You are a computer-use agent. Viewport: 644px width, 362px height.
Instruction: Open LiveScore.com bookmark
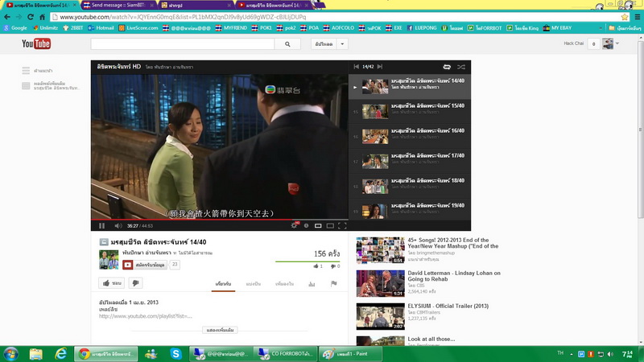(x=138, y=28)
